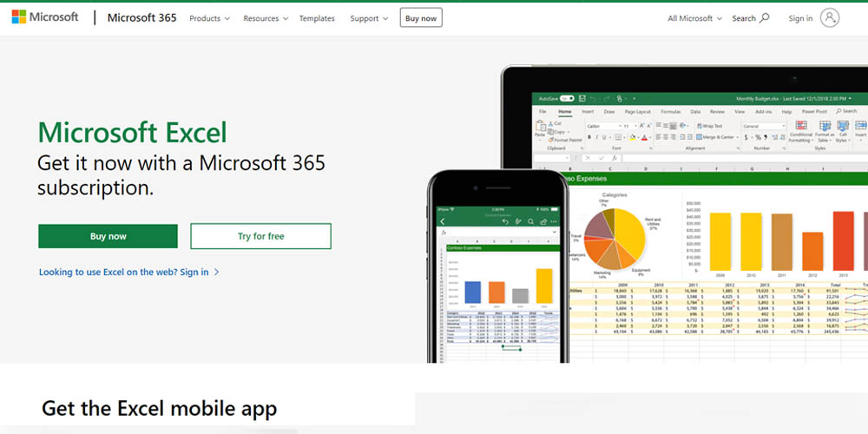Image resolution: width=868 pixels, height=434 pixels.
Task: Select Draw tab in tablet Excel ribbon
Action: click(609, 111)
